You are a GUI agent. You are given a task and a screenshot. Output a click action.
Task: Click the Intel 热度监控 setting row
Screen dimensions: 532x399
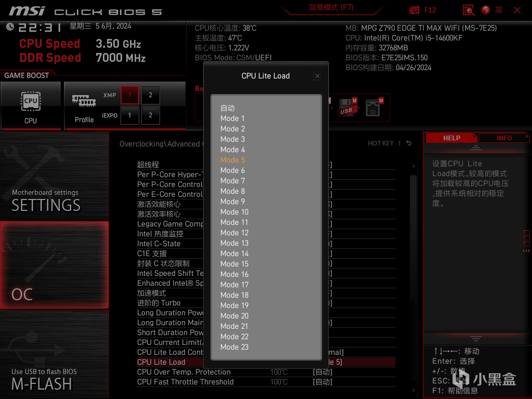[266, 234]
